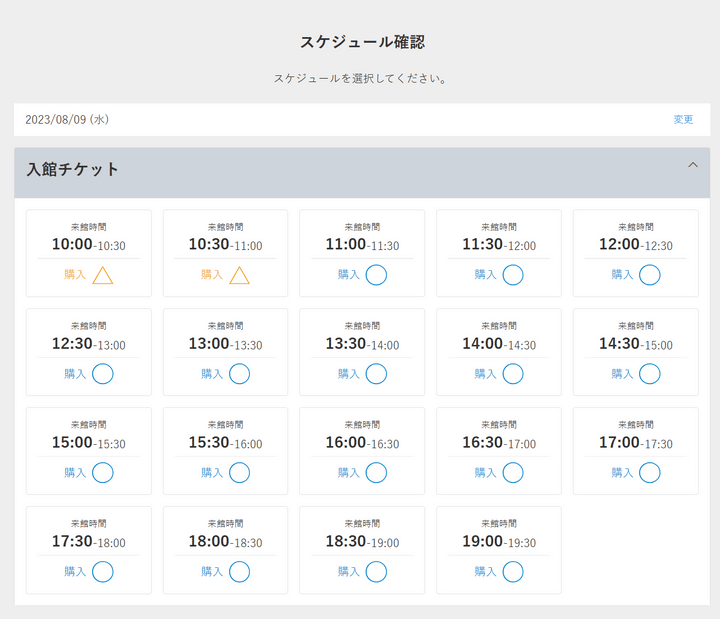Click 購入 for the 14:00-14:30 slot
The image size is (720, 619).
click(485, 374)
